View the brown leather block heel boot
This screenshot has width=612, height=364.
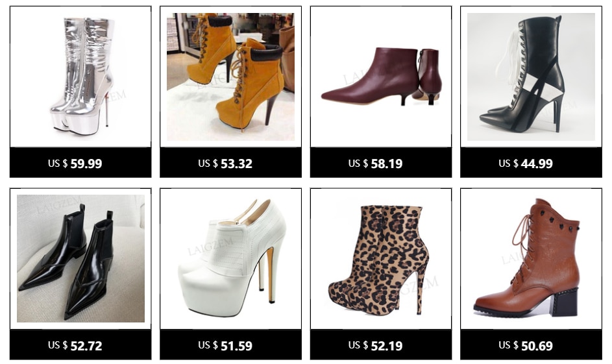pyautogui.click(x=532, y=259)
